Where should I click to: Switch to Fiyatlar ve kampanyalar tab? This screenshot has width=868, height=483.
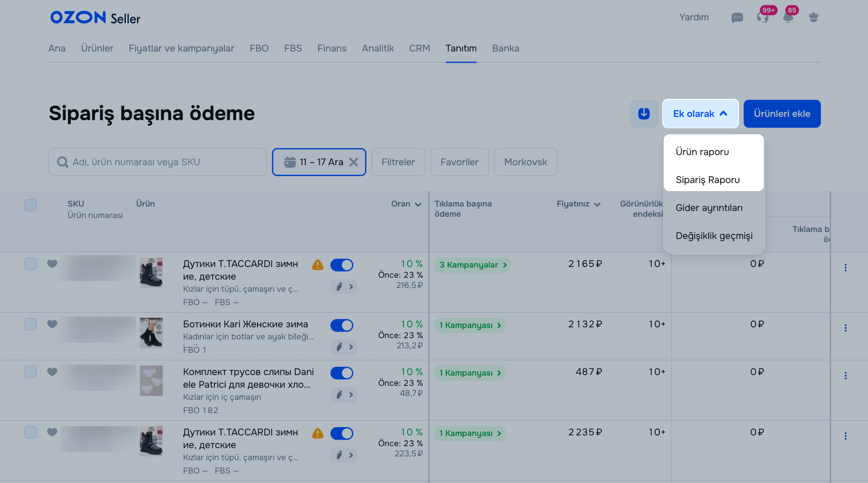[x=181, y=48]
